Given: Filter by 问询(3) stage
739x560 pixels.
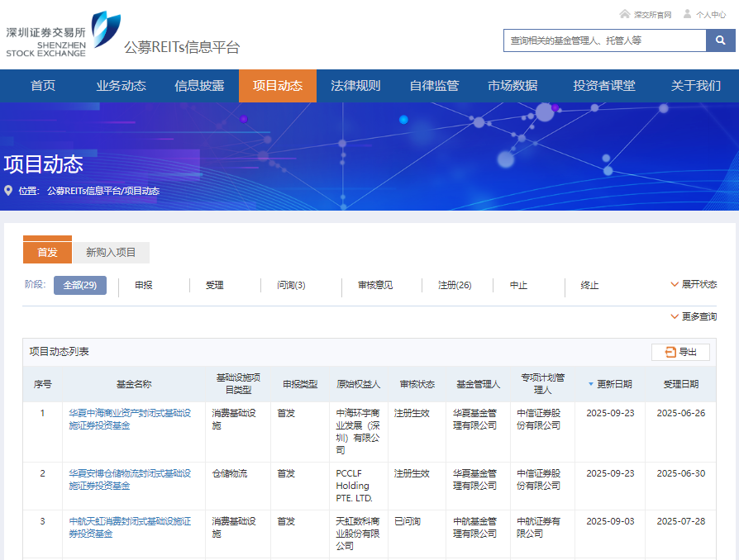Looking at the screenshot, I should pyautogui.click(x=291, y=285).
